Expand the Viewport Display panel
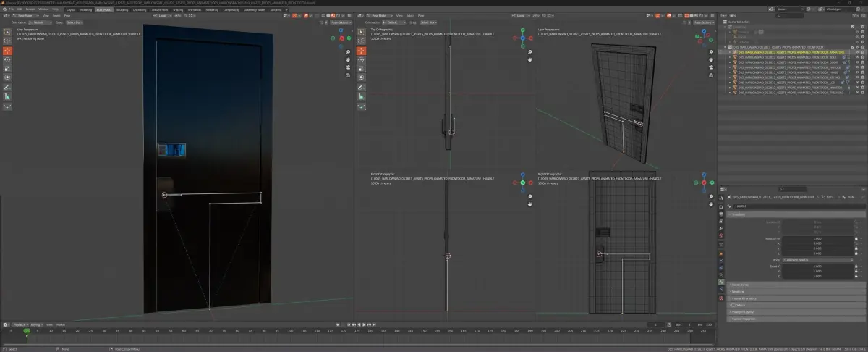 pyautogui.click(x=795, y=311)
